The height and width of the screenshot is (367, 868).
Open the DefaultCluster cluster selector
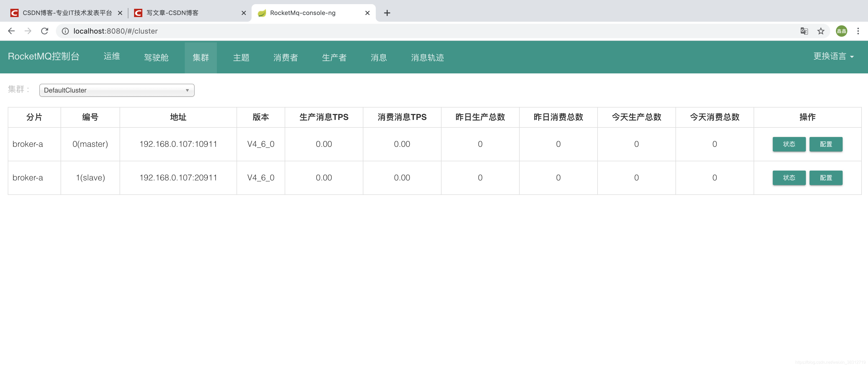pyautogui.click(x=117, y=90)
